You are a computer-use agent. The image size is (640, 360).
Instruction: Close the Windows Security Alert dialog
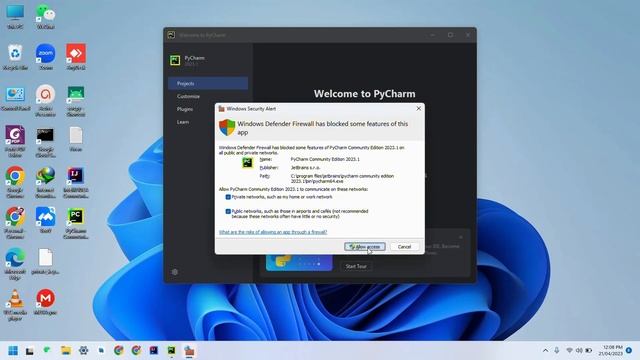418,109
